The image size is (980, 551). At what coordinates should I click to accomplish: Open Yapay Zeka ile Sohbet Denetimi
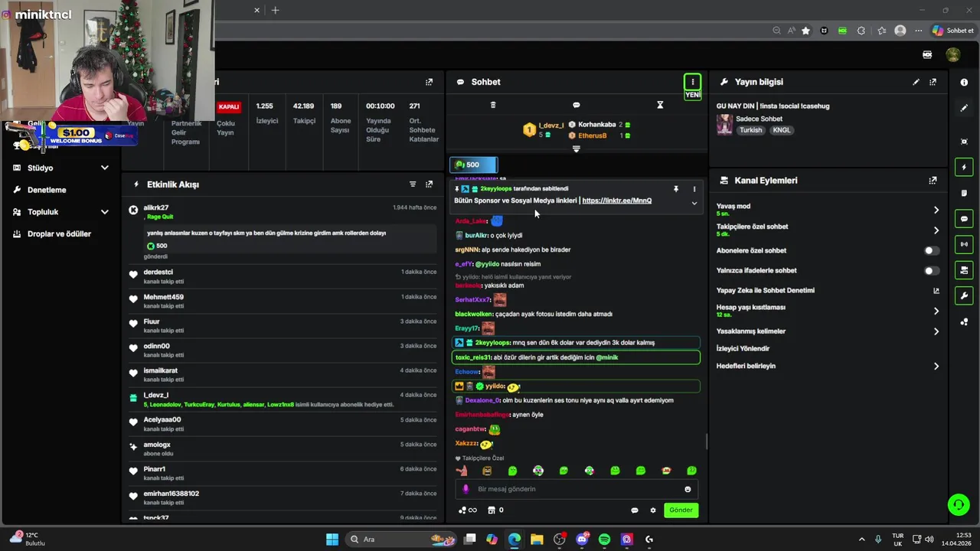tap(766, 291)
